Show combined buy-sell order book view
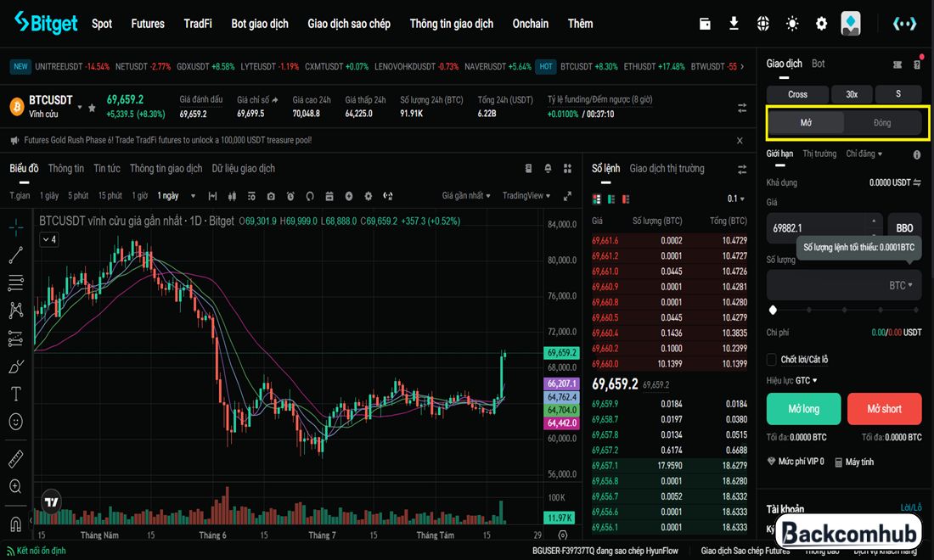 click(597, 199)
